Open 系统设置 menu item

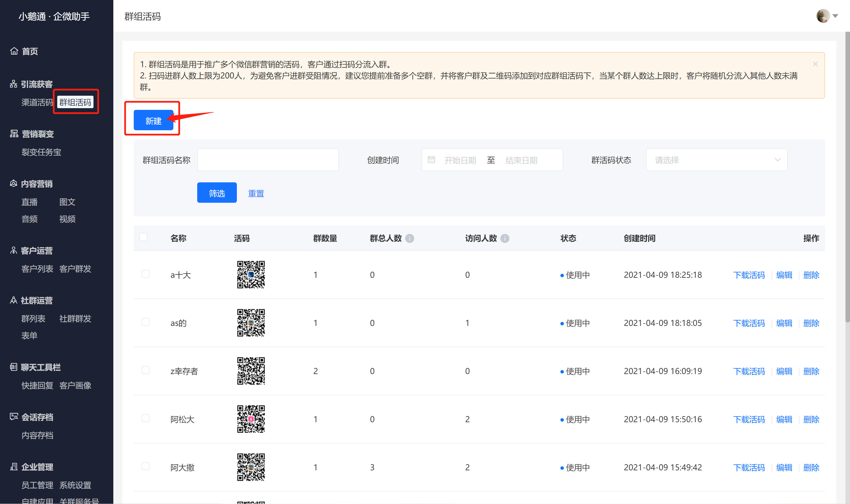tap(75, 485)
